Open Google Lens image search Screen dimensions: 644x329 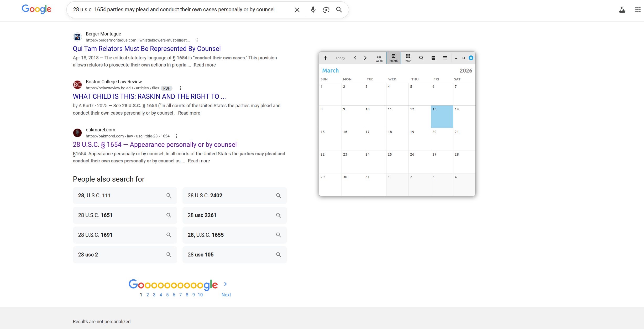click(326, 10)
